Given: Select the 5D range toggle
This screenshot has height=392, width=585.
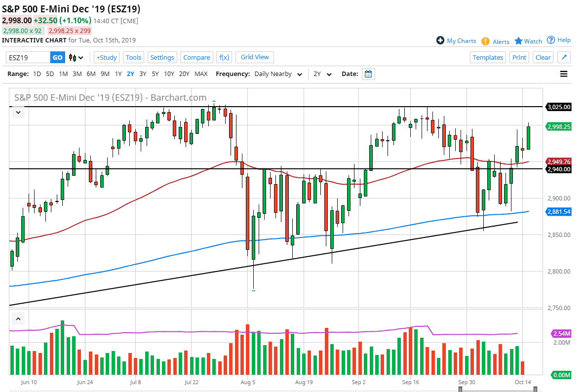Looking at the screenshot, I should pyautogui.click(x=49, y=74).
